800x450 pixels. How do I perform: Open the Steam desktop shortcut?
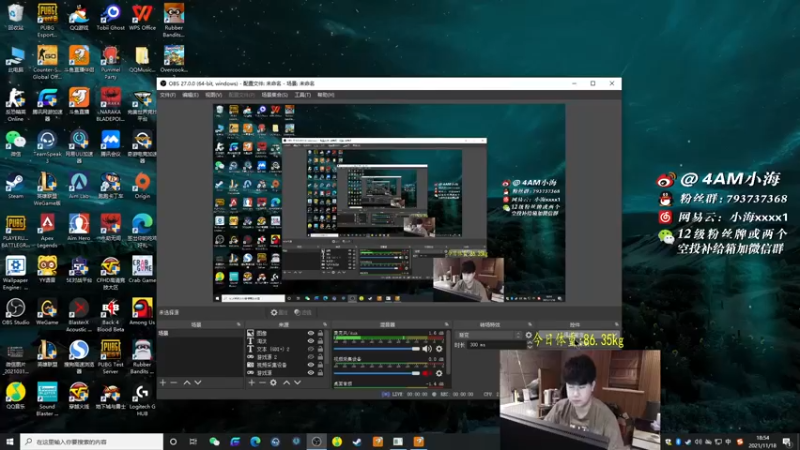coord(15,186)
